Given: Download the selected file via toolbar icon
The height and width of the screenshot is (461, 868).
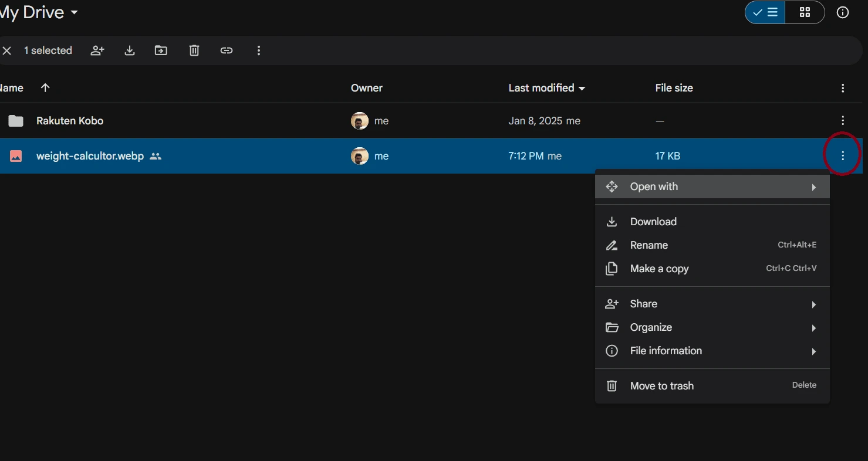Looking at the screenshot, I should (129, 50).
